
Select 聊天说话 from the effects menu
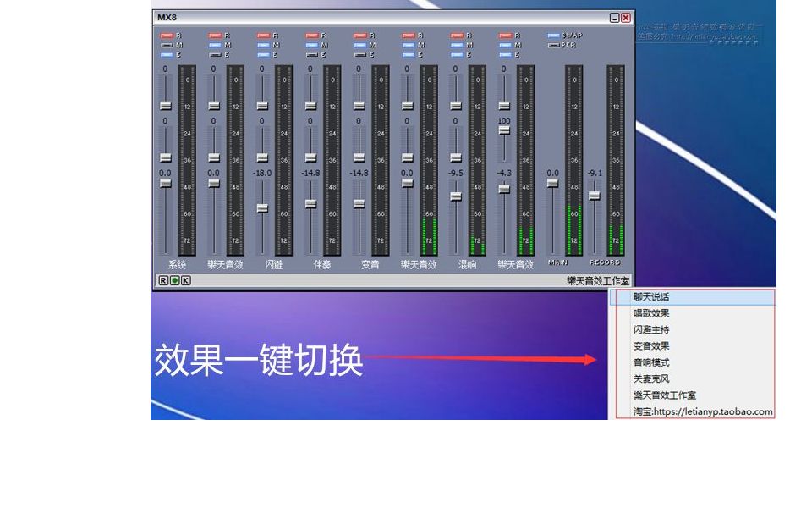tap(651, 298)
